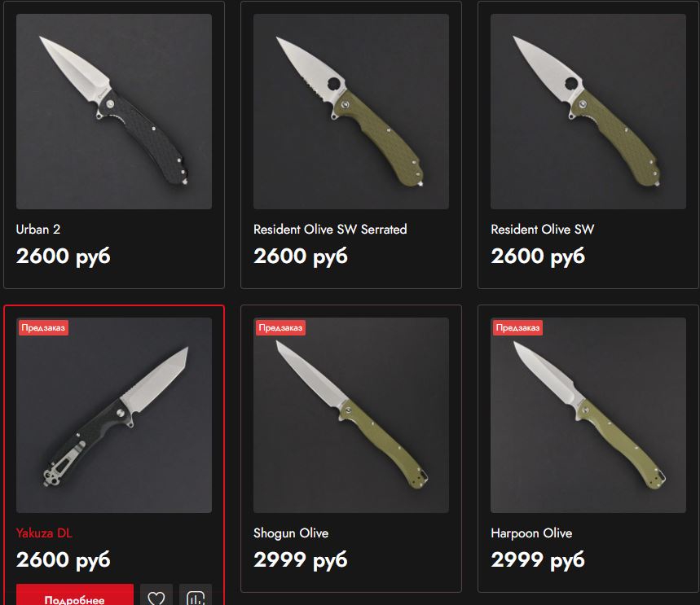
Task: Open the Harpoon Olive knife photo
Action: 588,415
